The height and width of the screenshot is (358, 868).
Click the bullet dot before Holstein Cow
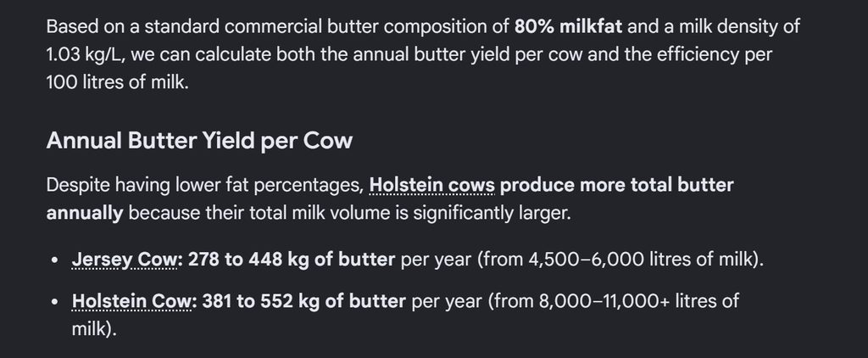click(53, 302)
